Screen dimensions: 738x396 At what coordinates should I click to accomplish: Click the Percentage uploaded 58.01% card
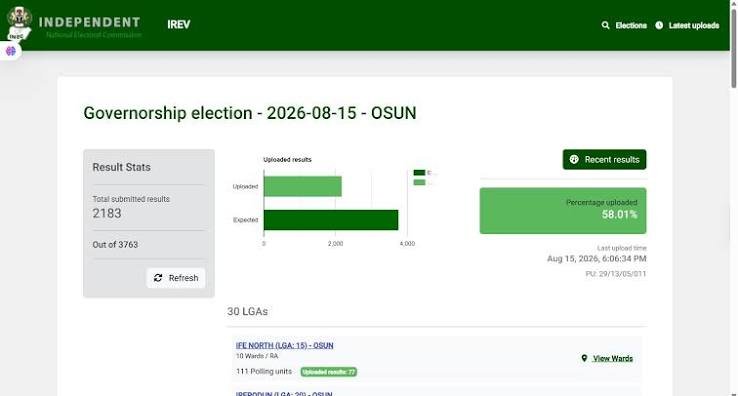pos(563,210)
